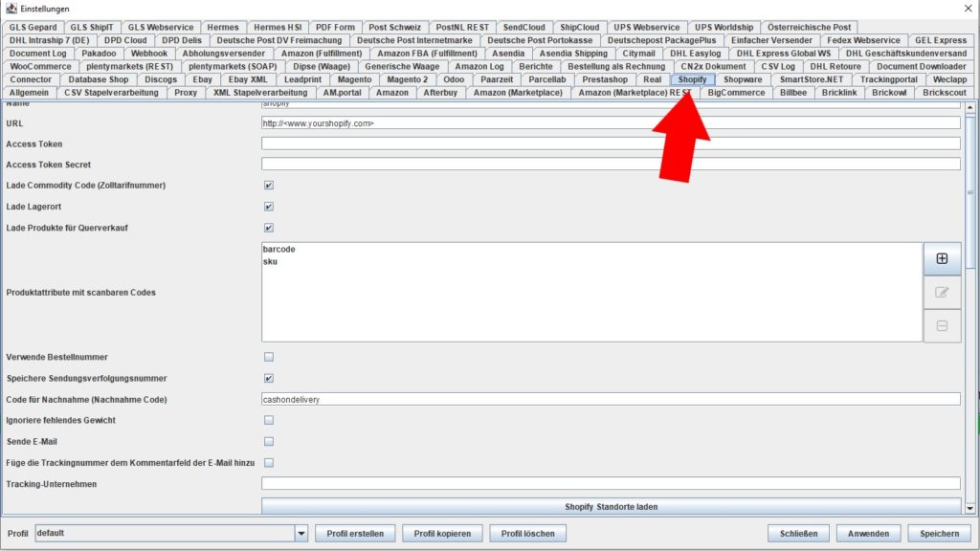Click the Profil kopieren button
This screenshot has width=980, height=551.
[x=442, y=534]
